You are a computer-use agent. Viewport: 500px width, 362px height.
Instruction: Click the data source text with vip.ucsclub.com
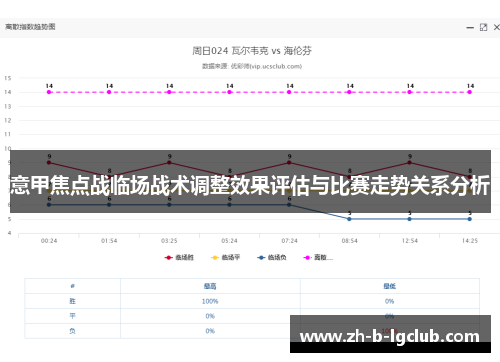pos(252,66)
